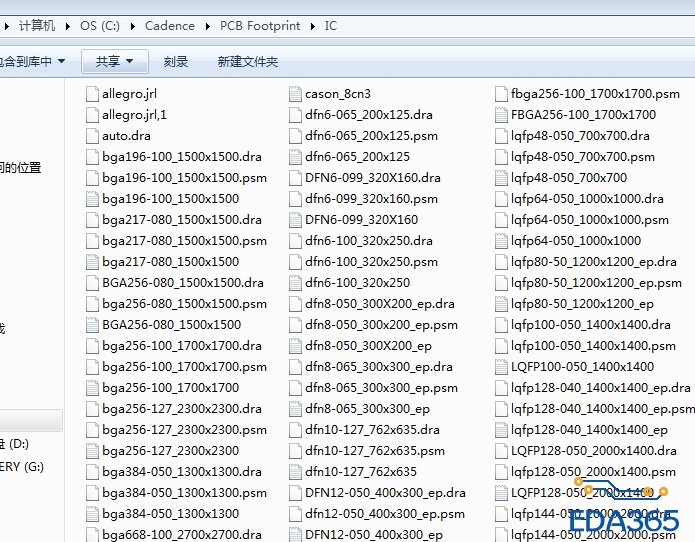Expand arrow after PCB Footprint in breadcrumb
Screen dimensions: 695x542
(313, 26)
